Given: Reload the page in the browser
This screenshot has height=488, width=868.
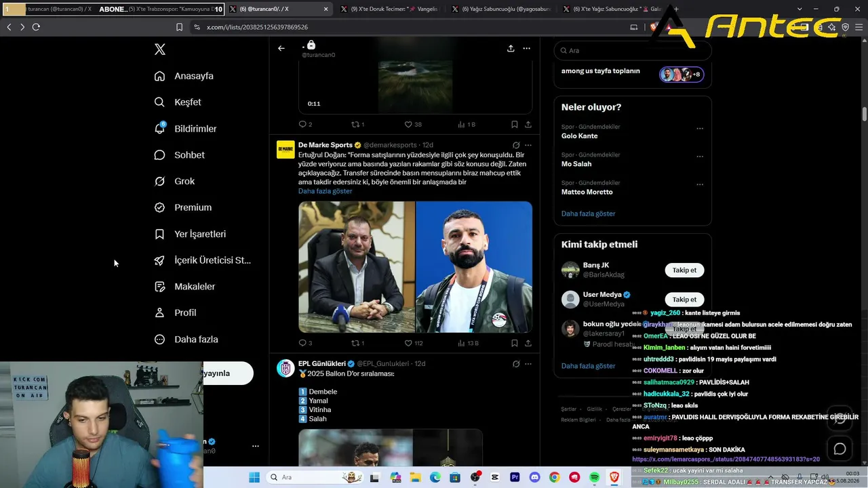Looking at the screenshot, I should [x=36, y=27].
